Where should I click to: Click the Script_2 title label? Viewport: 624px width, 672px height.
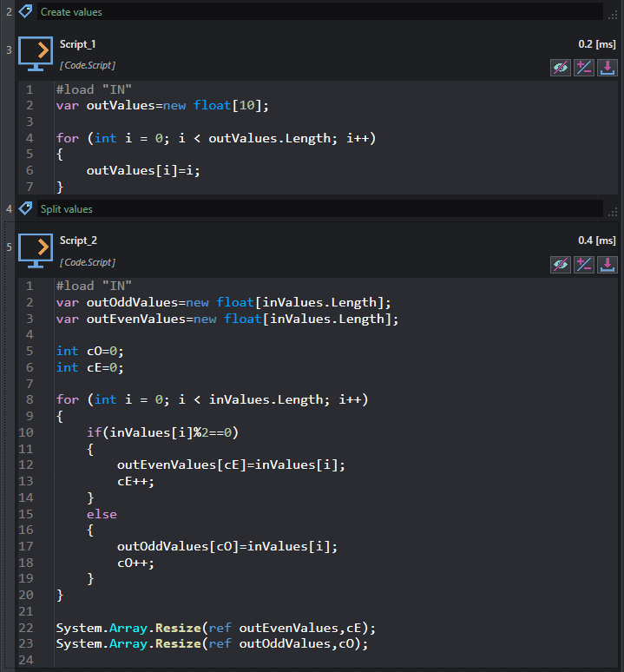tap(78, 240)
